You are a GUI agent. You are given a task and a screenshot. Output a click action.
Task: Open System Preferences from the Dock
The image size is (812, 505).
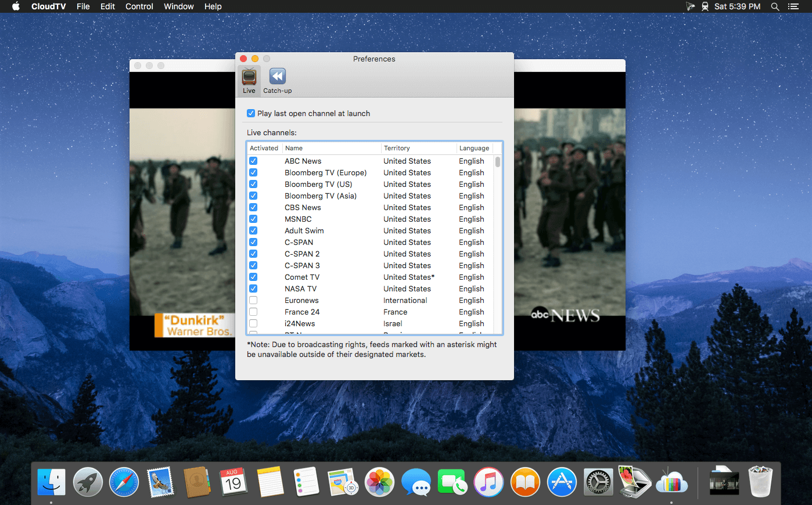point(598,482)
